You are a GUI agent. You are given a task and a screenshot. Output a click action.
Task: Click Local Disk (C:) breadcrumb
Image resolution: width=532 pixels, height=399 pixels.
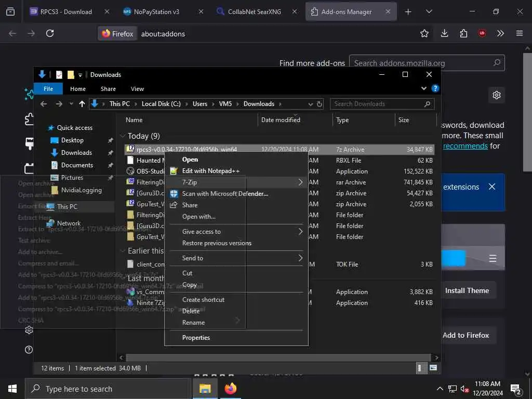click(x=161, y=104)
